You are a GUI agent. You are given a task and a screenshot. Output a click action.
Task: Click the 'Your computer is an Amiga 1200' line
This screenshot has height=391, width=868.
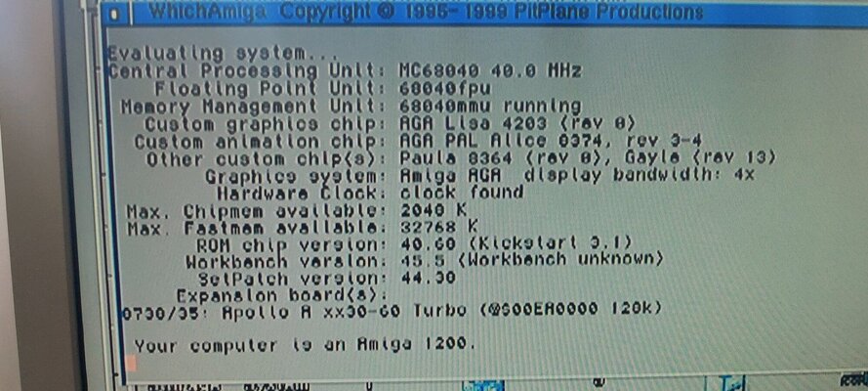(x=305, y=346)
